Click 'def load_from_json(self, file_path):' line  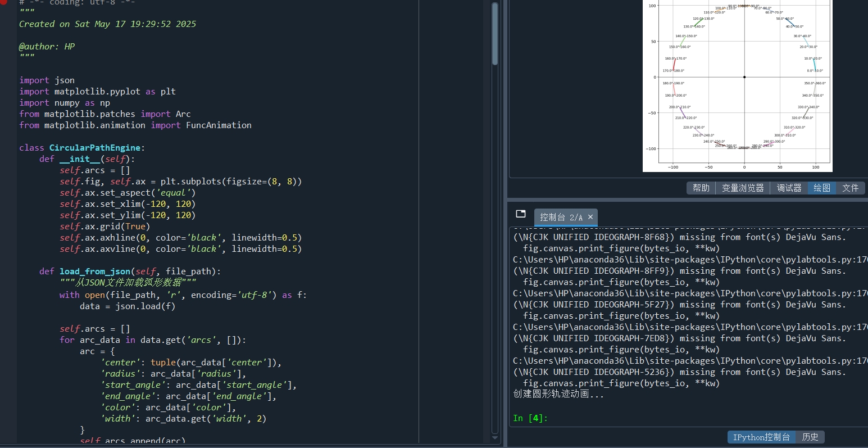pos(130,271)
